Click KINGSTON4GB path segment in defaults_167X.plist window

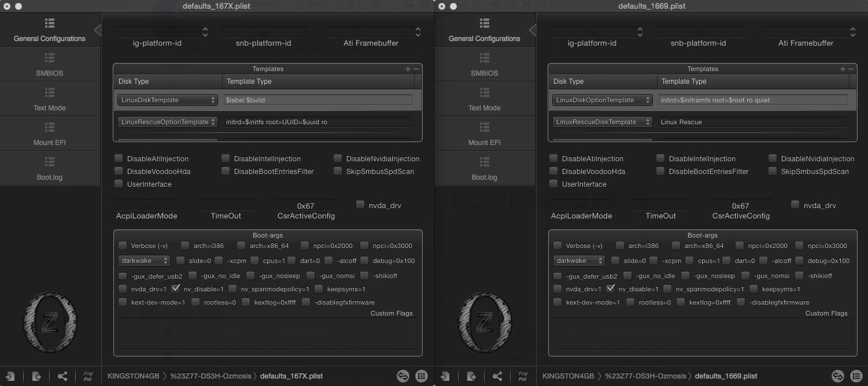133,376
